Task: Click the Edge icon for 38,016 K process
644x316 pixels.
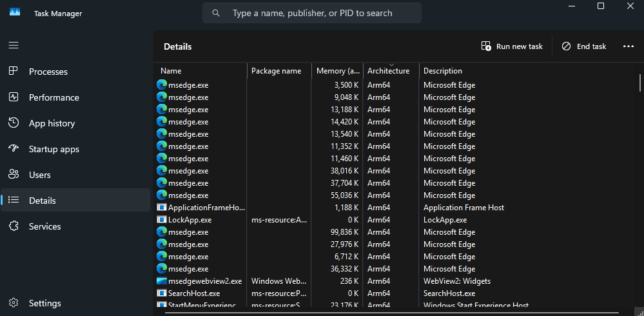Action: click(x=162, y=170)
